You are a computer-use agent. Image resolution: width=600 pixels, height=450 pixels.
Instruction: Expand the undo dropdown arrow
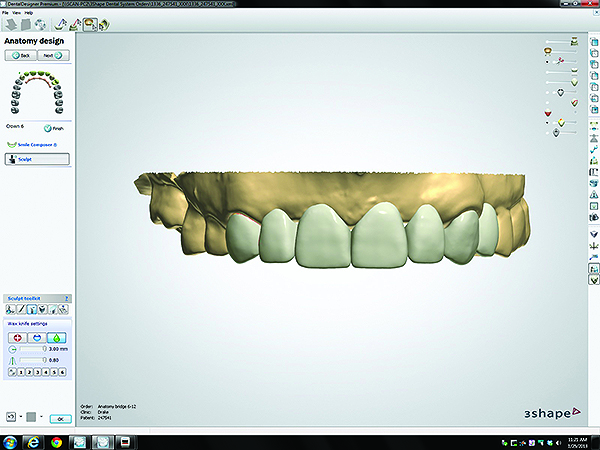click(19, 416)
